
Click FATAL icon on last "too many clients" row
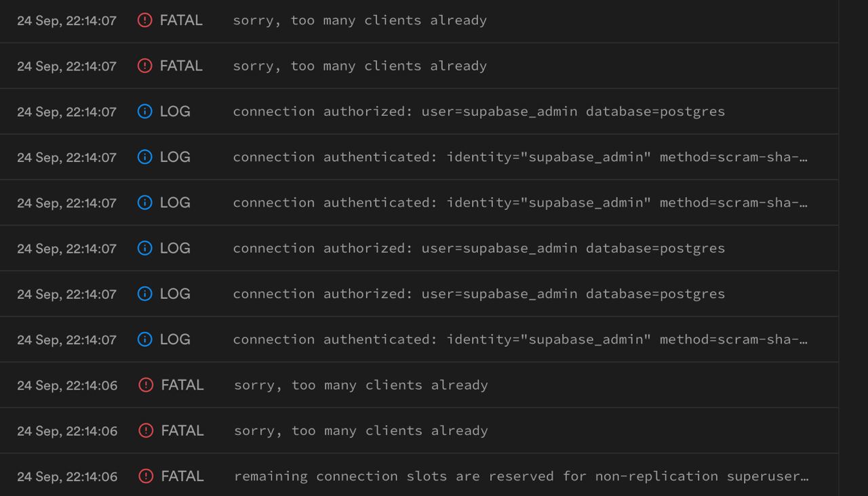(x=146, y=431)
